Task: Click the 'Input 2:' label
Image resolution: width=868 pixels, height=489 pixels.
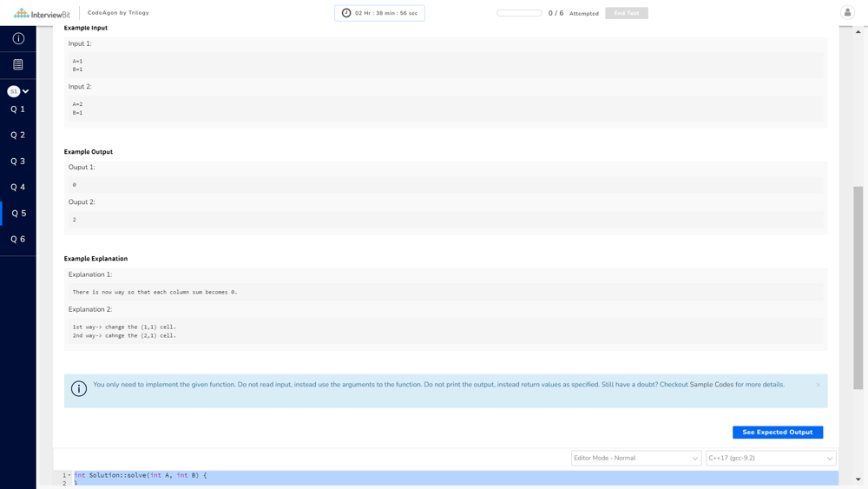Action: (x=80, y=86)
